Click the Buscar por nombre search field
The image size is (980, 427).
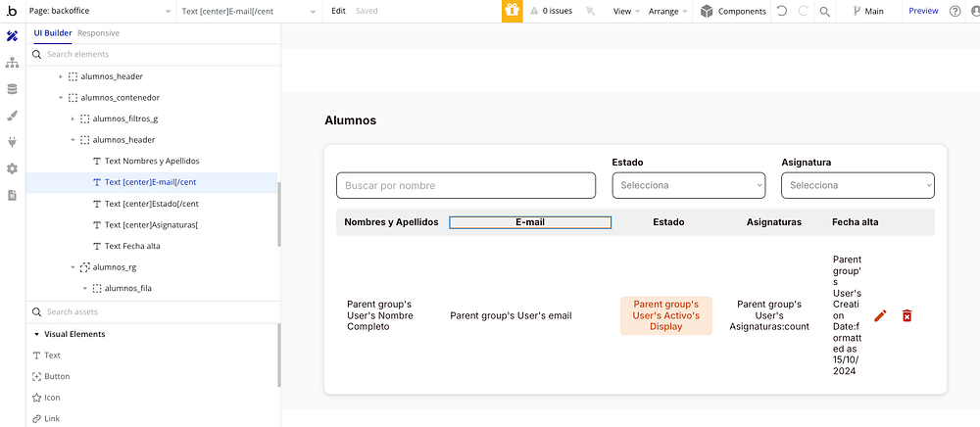pos(465,185)
